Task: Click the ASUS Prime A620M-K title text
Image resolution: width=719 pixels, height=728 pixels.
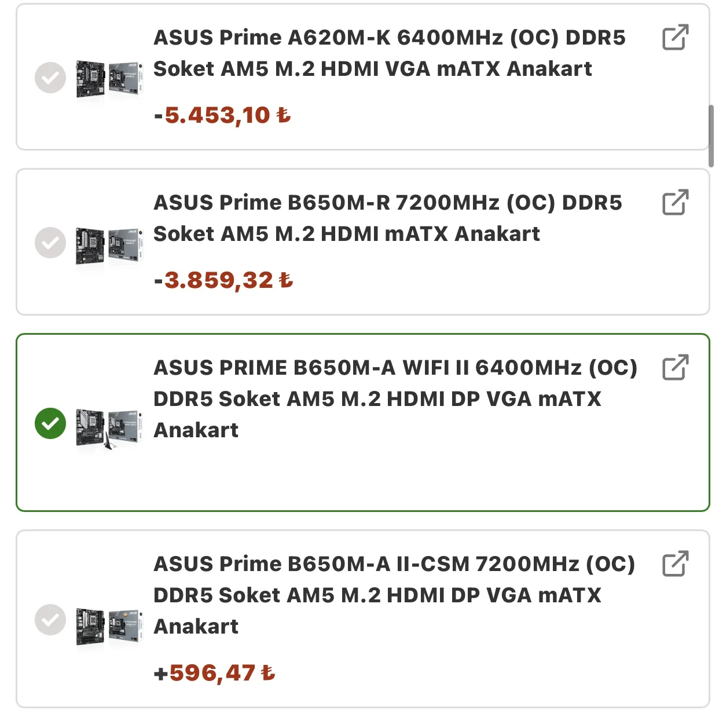Action: (389, 53)
